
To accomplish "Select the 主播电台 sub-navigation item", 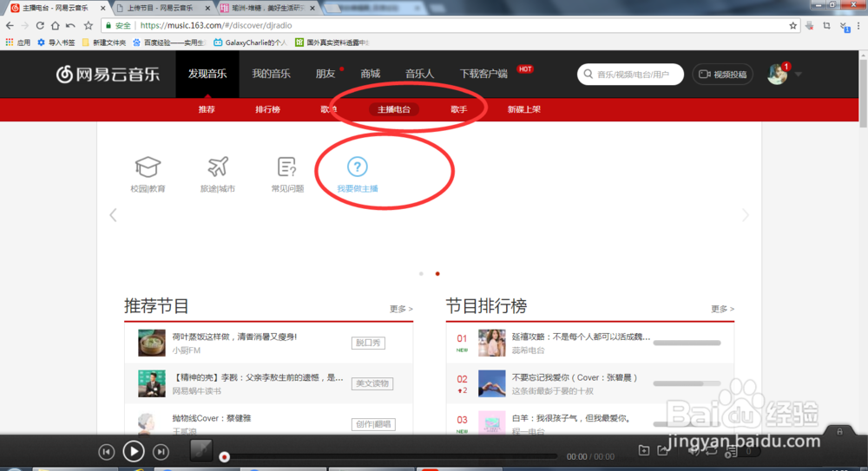I will coord(393,109).
